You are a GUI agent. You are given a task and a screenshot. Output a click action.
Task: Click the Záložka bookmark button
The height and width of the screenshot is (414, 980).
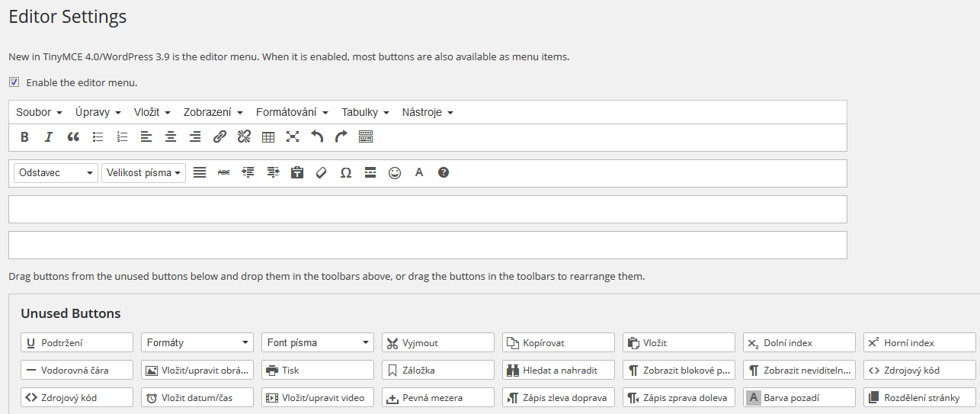click(x=438, y=371)
